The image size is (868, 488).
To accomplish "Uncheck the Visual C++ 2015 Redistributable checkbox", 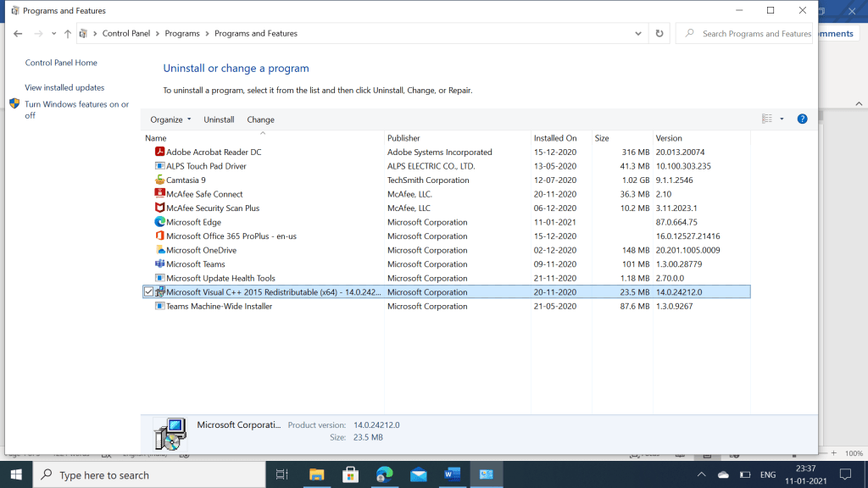I will (x=148, y=291).
